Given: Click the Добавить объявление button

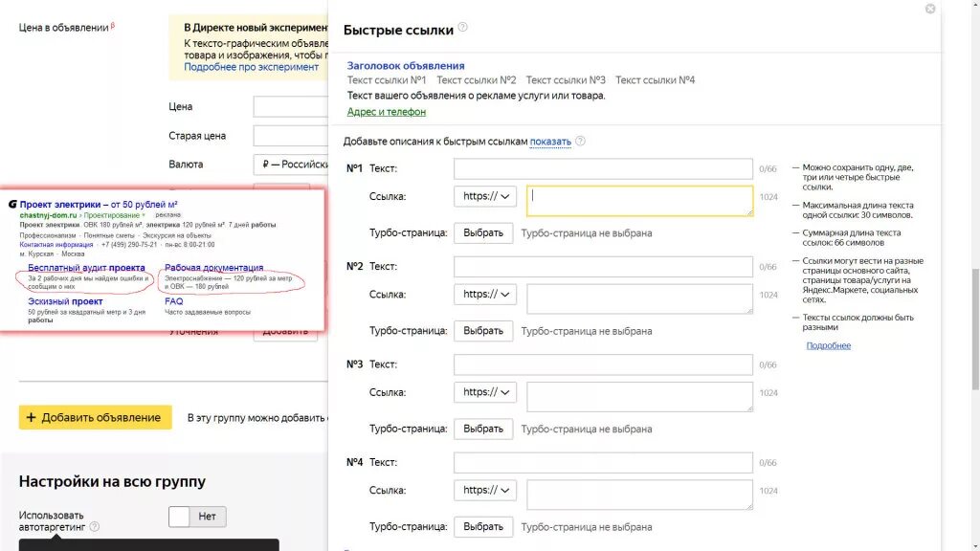Looking at the screenshot, I should 96,417.
